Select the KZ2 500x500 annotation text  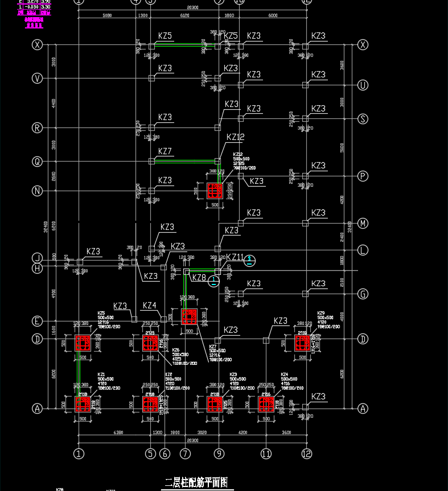click(x=177, y=381)
